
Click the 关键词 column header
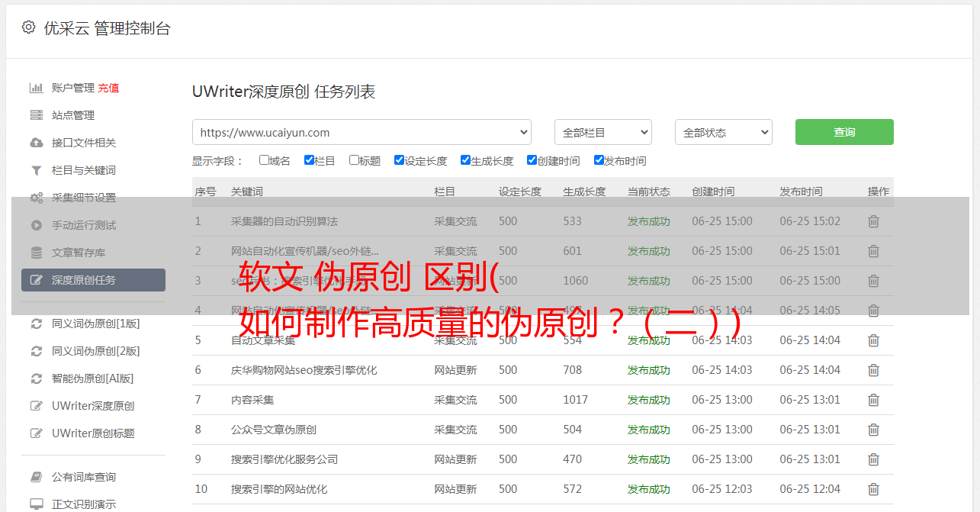pos(247,192)
